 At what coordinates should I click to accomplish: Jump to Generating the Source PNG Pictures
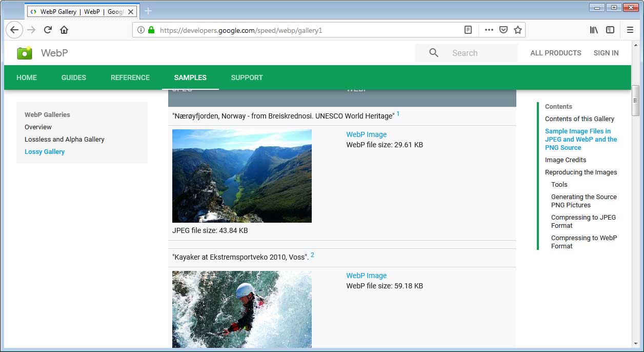pos(584,201)
